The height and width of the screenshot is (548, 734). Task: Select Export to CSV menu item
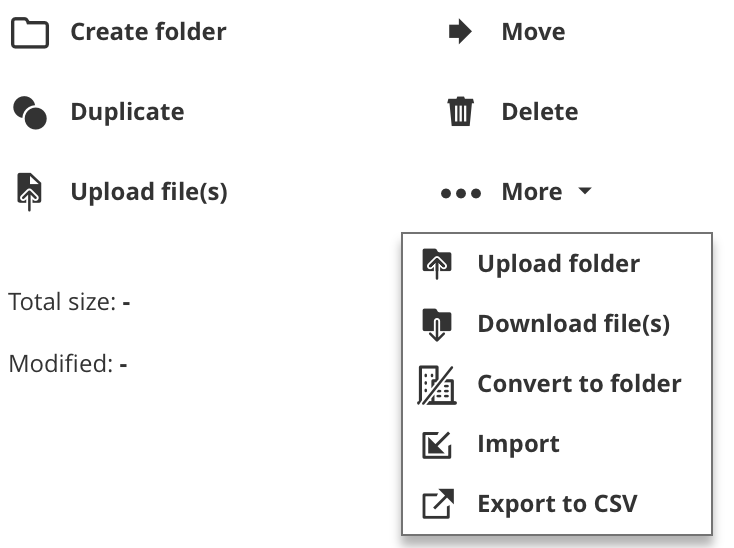pos(557,504)
